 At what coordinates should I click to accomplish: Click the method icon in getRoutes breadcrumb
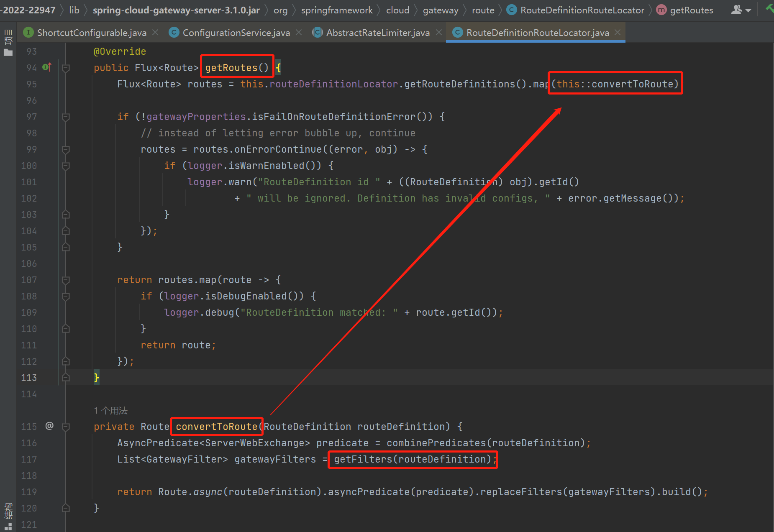(x=661, y=10)
